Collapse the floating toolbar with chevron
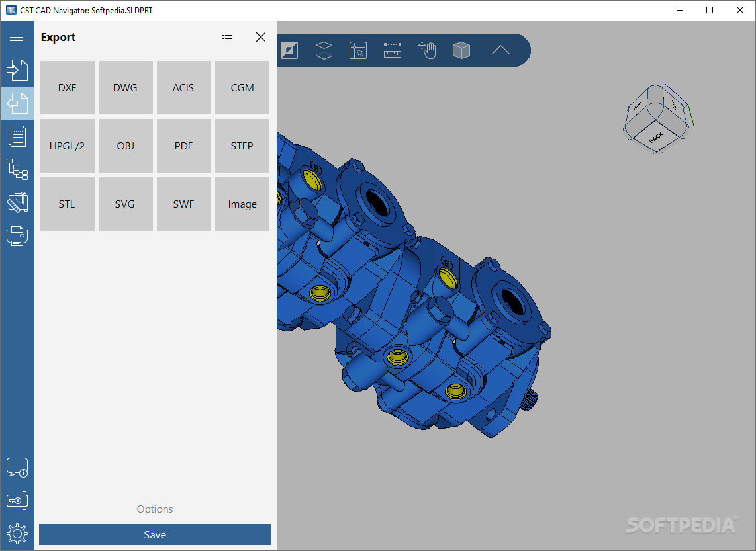This screenshot has height=551, width=756. click(x=500, y=50)
